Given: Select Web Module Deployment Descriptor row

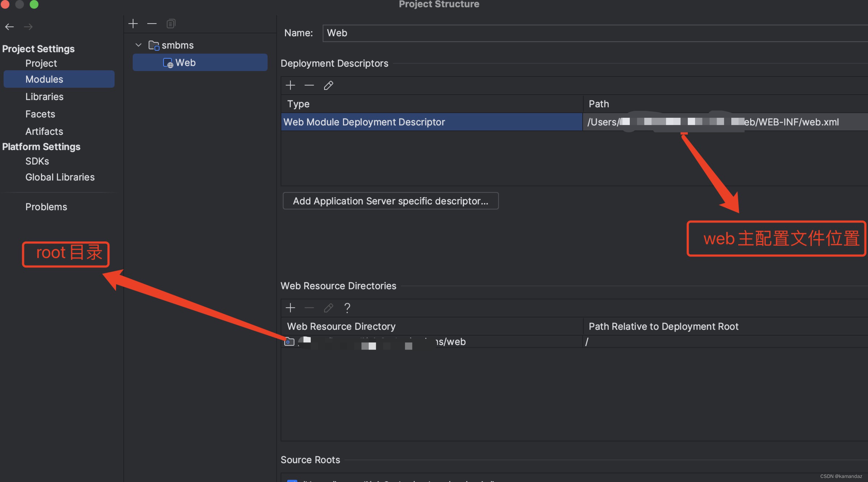Looking at the screenshot, I should click(432, 122).
